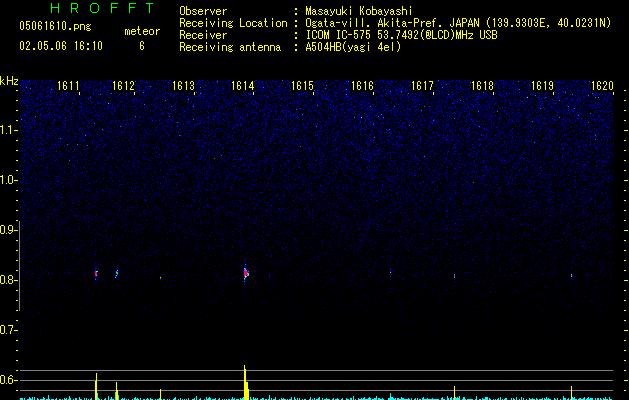This screenshot has height=400, width=629.
Task: Click time axis label 1616
Action: click(x=362, y=86)
